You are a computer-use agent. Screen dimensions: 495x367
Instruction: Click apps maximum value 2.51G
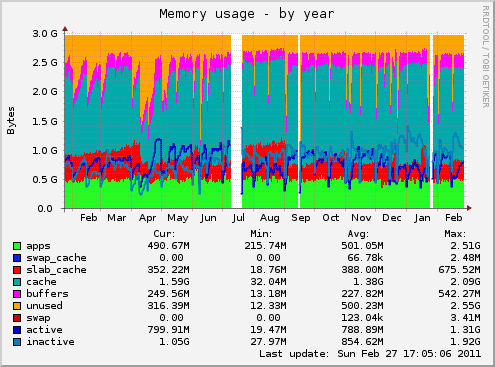pyautogui.click(x=465, y=246)
